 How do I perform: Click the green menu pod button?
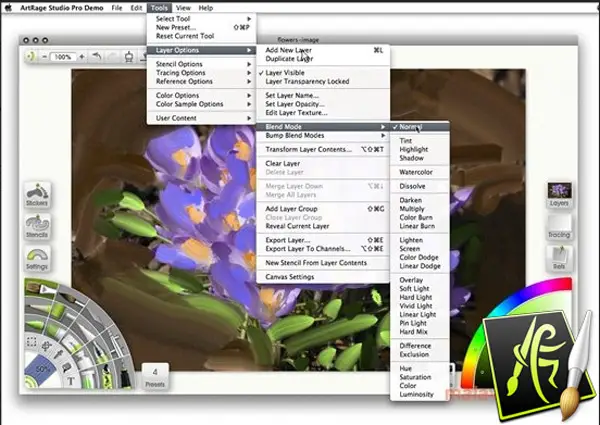point(31,56)
